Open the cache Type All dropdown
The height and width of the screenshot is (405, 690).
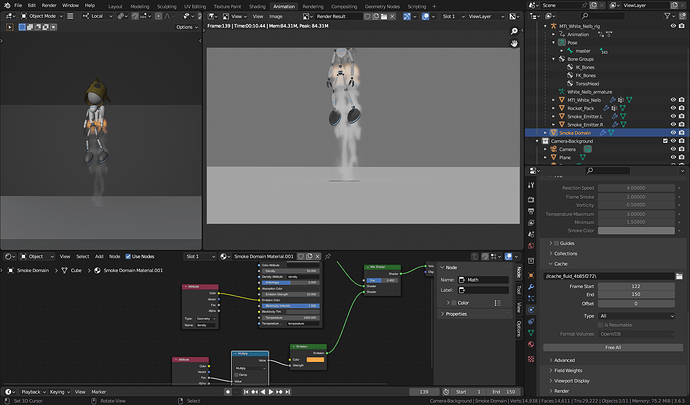(636, 316)
